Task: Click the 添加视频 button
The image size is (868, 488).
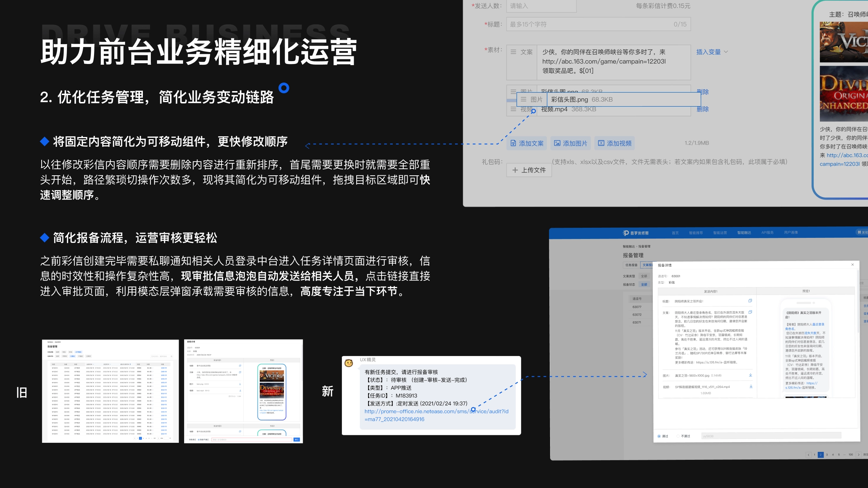Action: 615,144
